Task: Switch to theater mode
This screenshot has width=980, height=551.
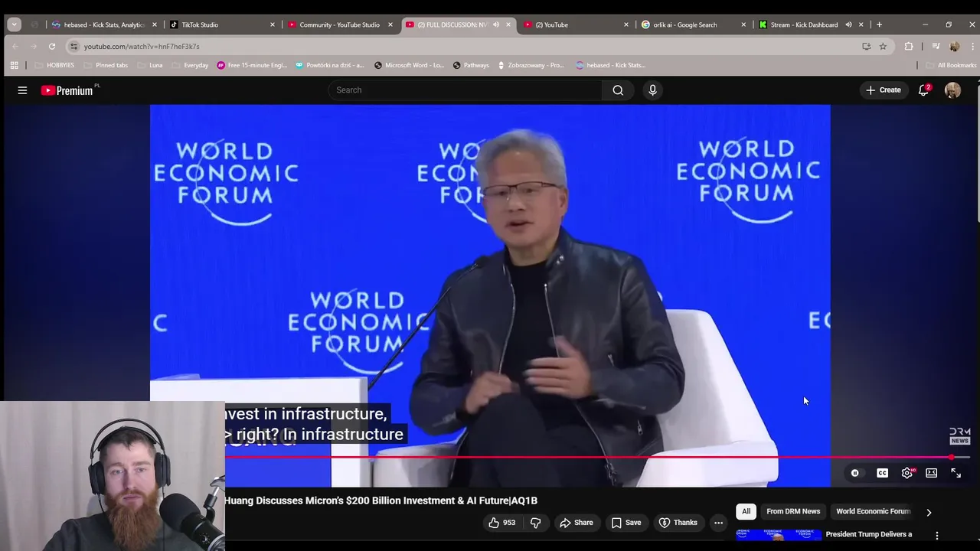Action: [932, 473]
